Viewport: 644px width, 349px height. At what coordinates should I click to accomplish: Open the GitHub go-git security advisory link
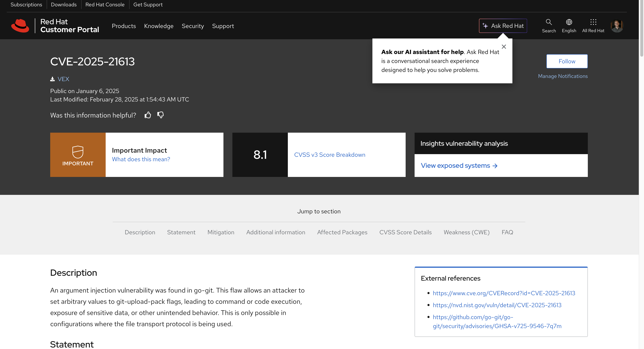tap(497, 322)
